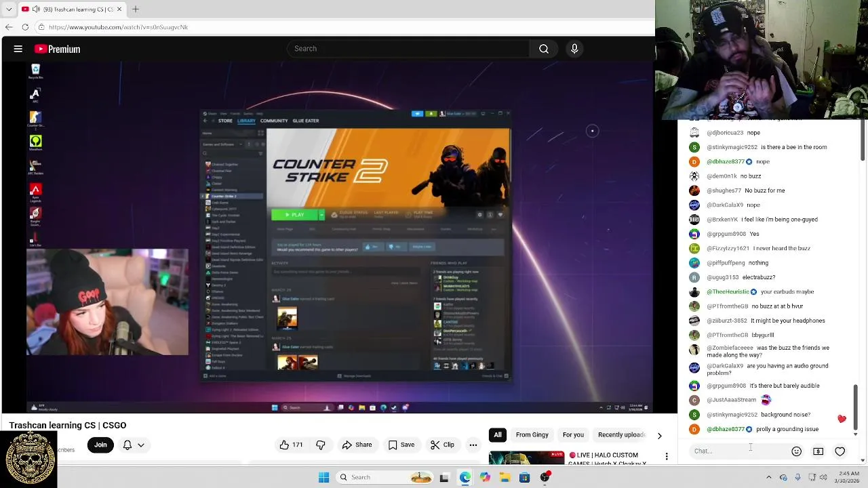Close the Trashcan learning CS browser tab
The height and width of the screenshot is (488, 868).
point(119,9)
